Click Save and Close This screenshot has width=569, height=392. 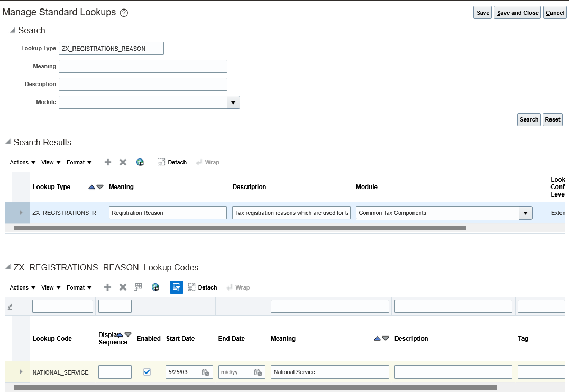tap(518, 13)
